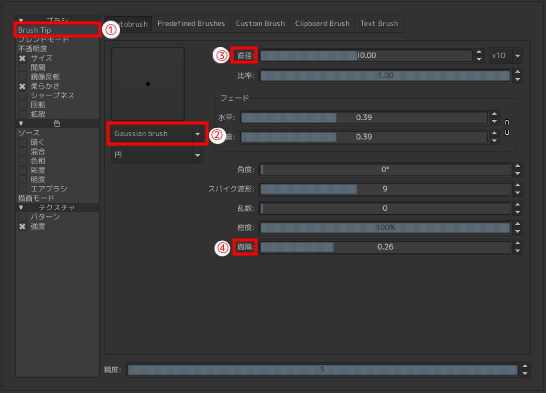The width and height of the screenshot is (546, 393).
Task: Click the 間隔 spacing slider showing 0.26
Action: (385, 247)
